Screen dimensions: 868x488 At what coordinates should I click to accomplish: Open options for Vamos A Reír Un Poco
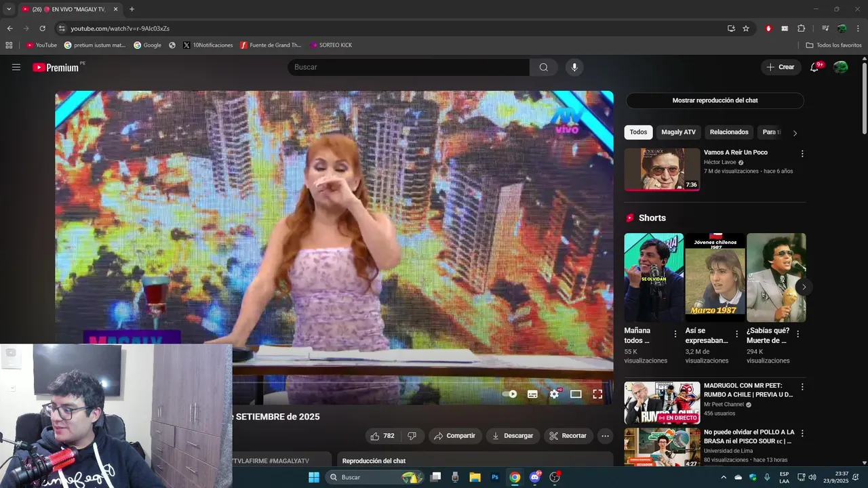click(x=802, y=154)
